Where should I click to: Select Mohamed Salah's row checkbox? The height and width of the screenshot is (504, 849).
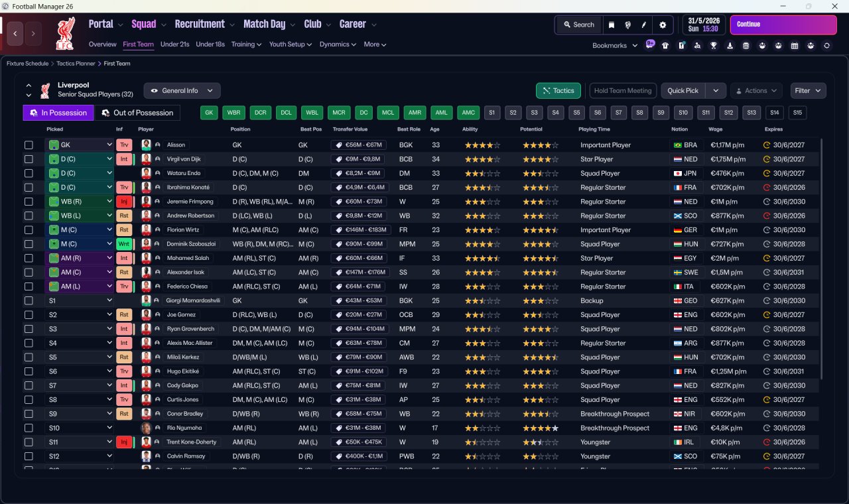pos(29,259)
